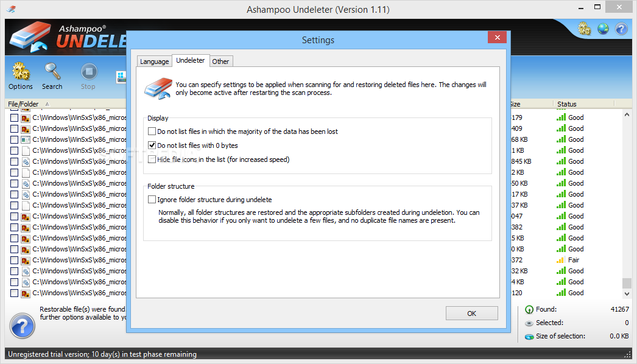Viewport: 637px width, 364px height.
Task: Click the file list scrollbar thumb
Action: click(627, 283)
